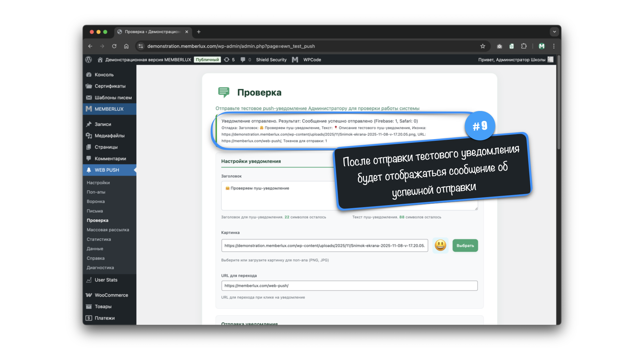The height and width of the screenshot is (362, 644).
Task: Open the MEMBERLUX sidebar menu
Action: click(x=109, y=109)
